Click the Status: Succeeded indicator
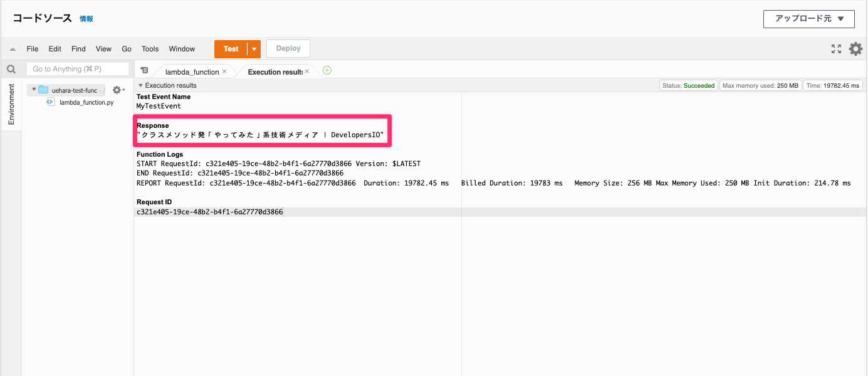This screenshot has height=376, width=868. tap(689, 85)
